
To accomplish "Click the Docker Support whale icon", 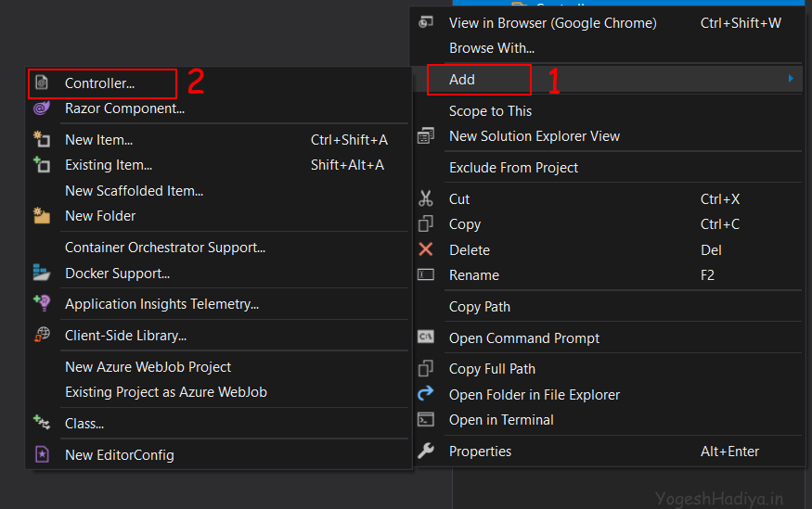I will click(x=42, y=272).
